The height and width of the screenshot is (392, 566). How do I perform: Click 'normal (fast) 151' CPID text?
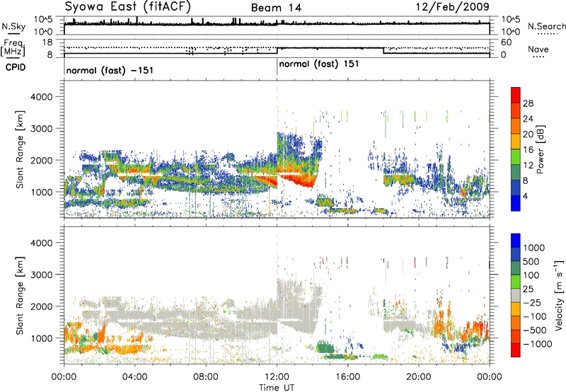(x=319, y=64)
